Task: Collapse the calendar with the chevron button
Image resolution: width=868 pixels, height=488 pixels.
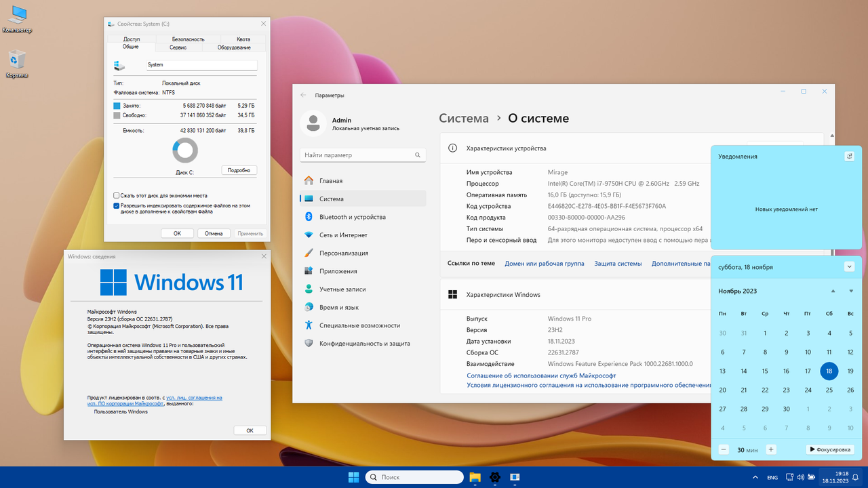Action: tap(850, 266)
